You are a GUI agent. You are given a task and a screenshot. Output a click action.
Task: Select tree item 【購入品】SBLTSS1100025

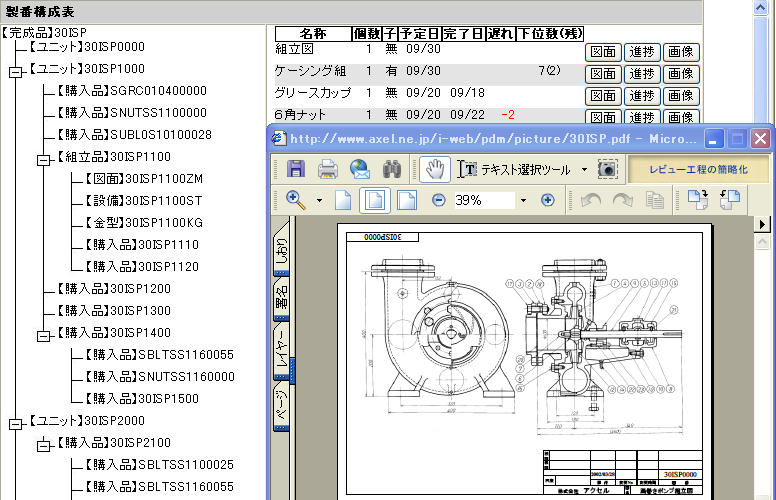tap(159, 464)
